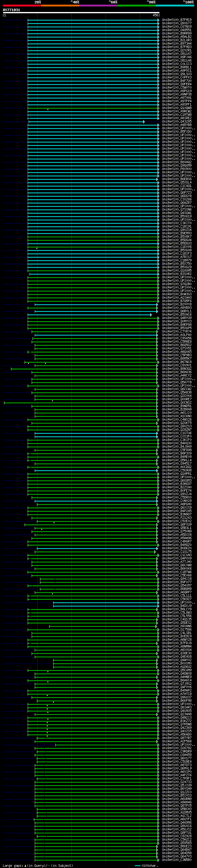The width and height of the screenshot is (197, 868).
Task: Click the UniRef100_O48551 label
Action: 177,30
